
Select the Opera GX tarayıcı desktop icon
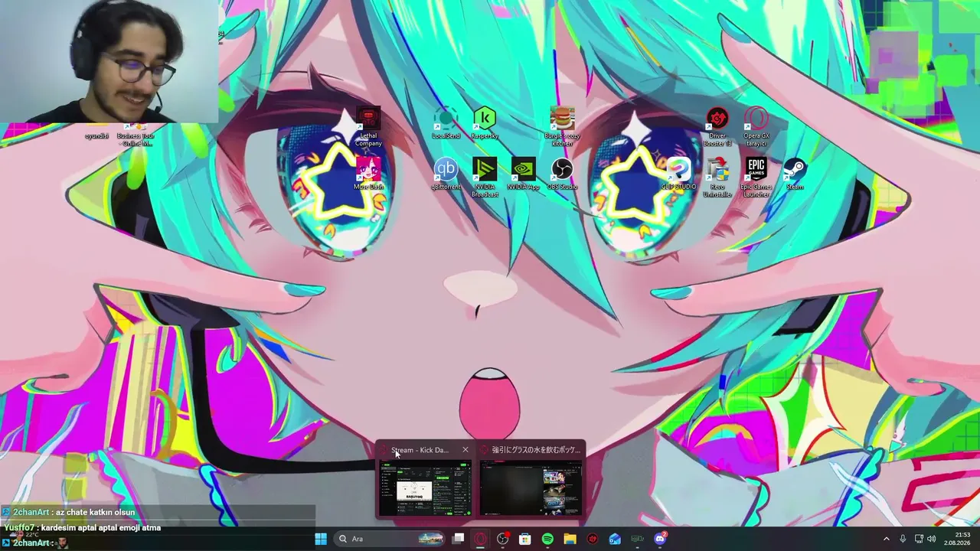coord(756,127)
